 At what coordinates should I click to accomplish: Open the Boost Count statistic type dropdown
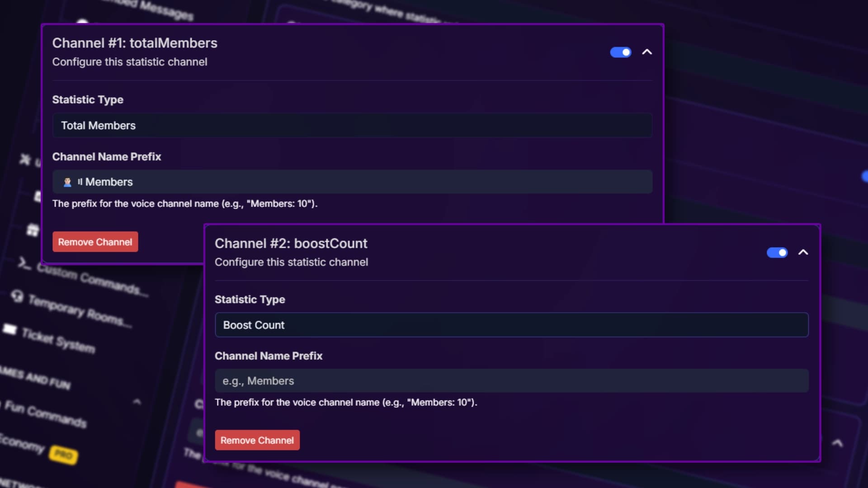511,325
